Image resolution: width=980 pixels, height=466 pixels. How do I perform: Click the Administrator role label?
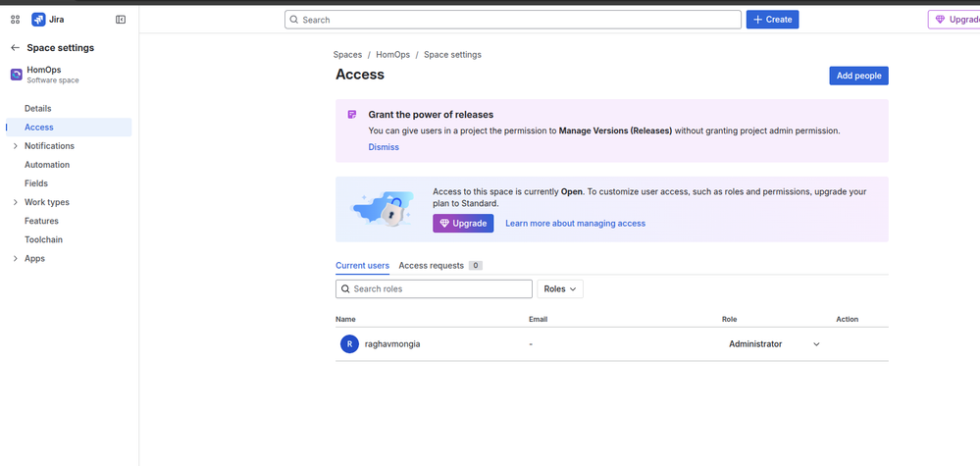(x=755, y=343)
